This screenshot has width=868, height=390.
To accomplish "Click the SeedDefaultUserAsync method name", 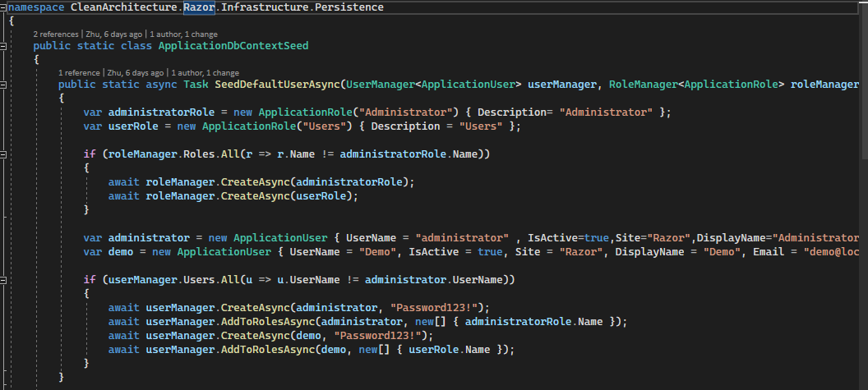I will (277, 85).
